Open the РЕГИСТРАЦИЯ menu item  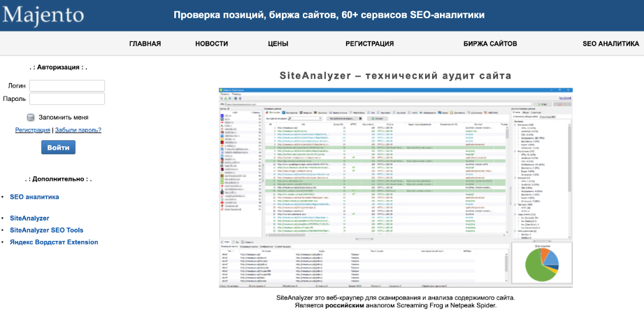[x=370, y=43]
